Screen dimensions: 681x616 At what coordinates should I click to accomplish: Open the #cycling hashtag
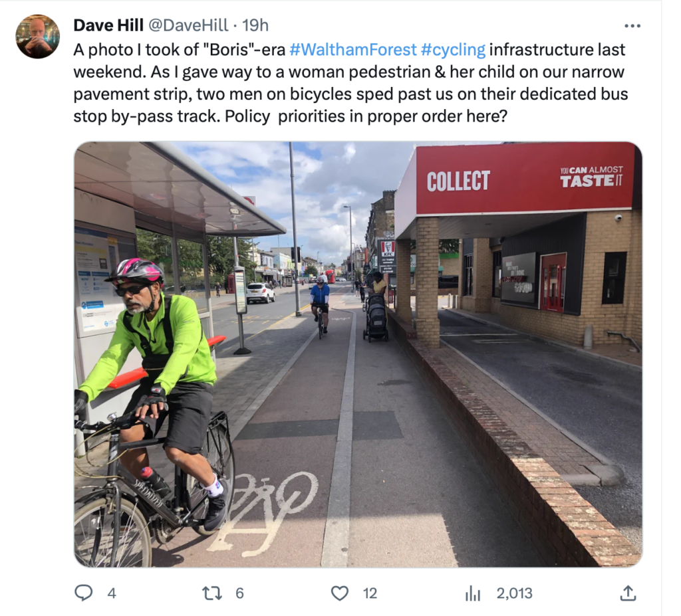tap(453, 49)
